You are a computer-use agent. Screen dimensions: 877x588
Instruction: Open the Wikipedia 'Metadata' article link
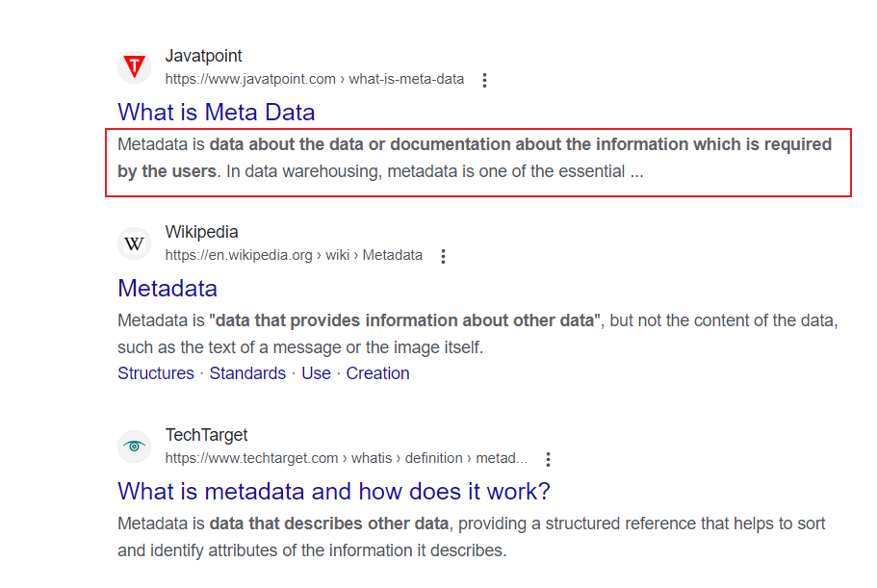[x=168, y=289]
